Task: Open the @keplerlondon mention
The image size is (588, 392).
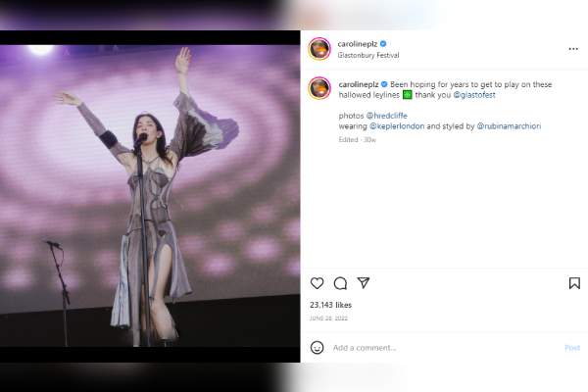Action: (x=397, y=126)
